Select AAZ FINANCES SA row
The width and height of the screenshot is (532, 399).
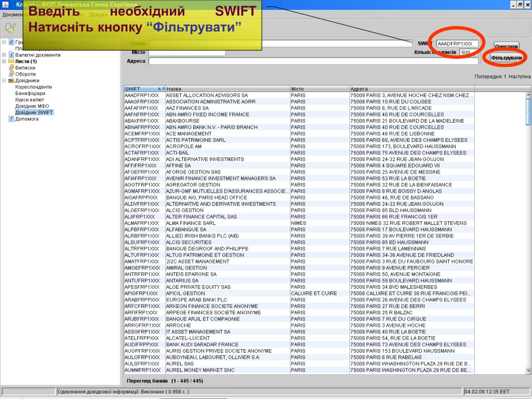299,108
